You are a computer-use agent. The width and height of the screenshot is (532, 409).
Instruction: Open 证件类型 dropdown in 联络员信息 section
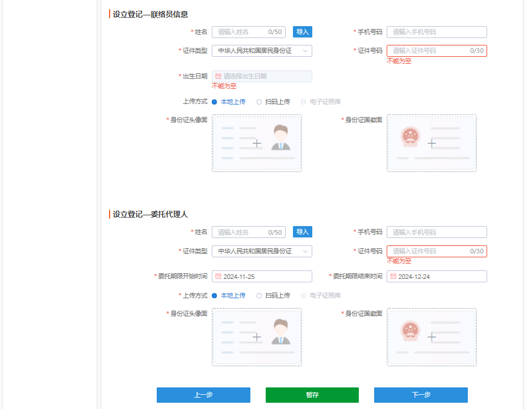[x=262, y=51]
